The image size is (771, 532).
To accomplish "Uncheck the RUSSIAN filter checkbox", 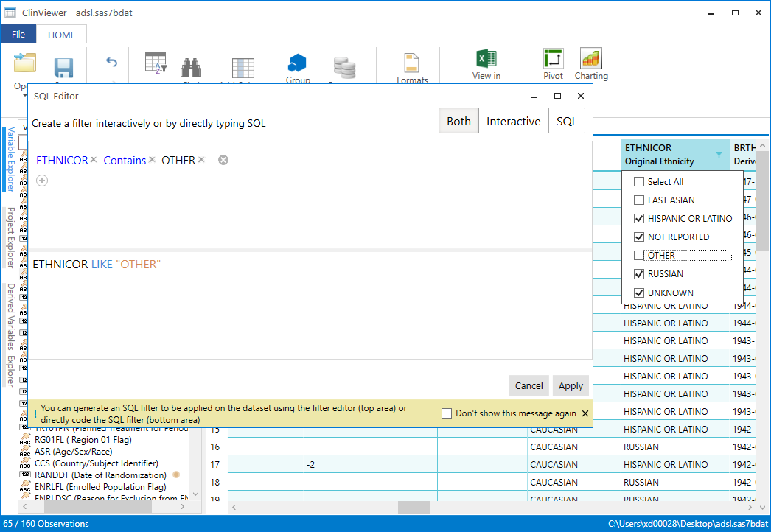I will click(x=639, y=274).
